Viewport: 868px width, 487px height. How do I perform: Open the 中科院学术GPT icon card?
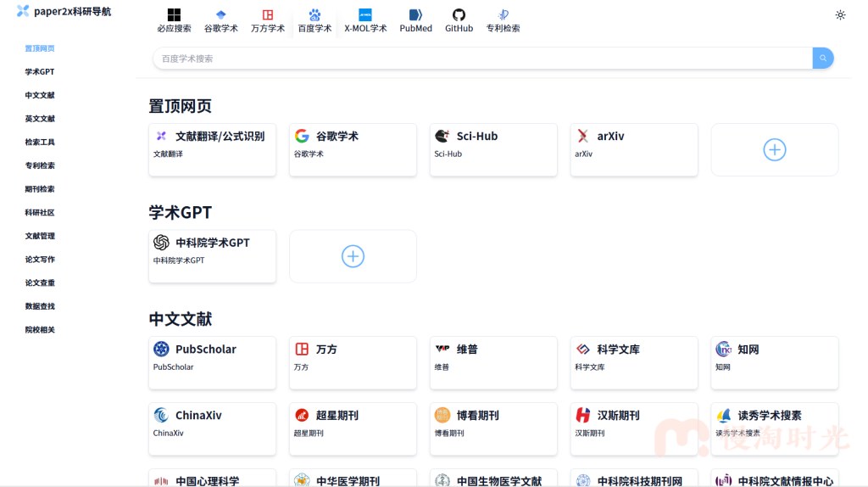161,242
